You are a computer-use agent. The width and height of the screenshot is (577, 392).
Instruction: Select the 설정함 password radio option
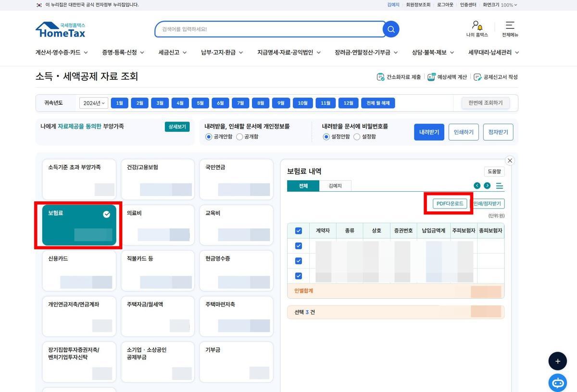point(357,137)
